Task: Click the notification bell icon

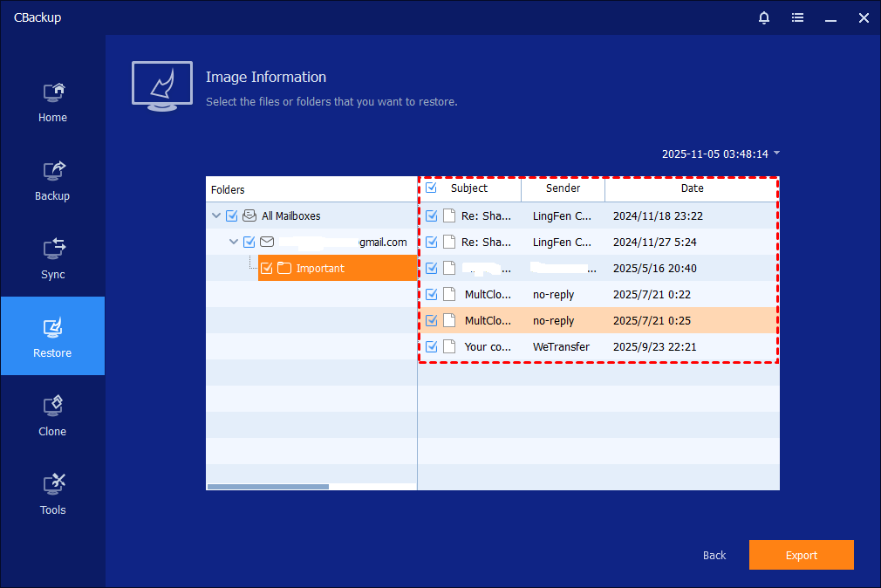Action: click(764, 17)
